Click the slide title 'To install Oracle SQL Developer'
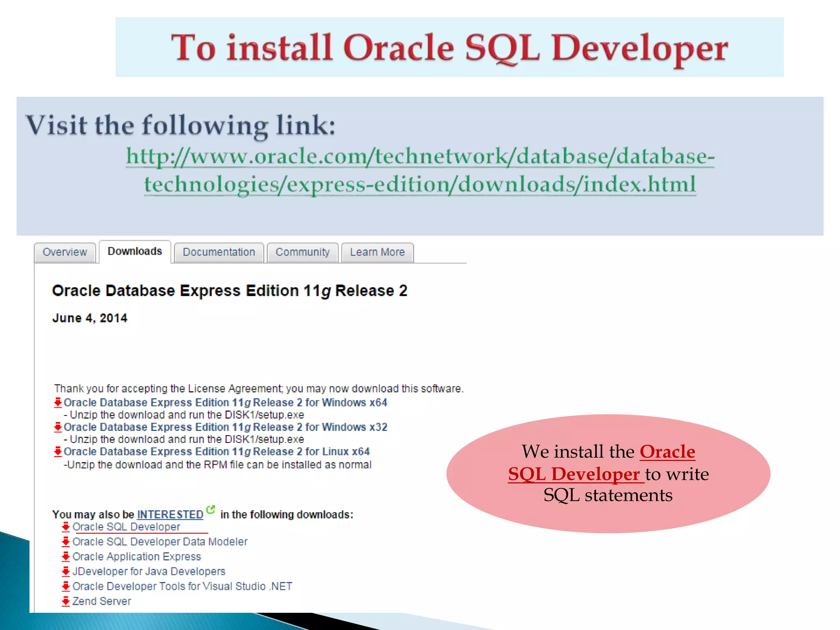Screen dimensions: 840x630 pyautogui.click(x=449, y=48)
